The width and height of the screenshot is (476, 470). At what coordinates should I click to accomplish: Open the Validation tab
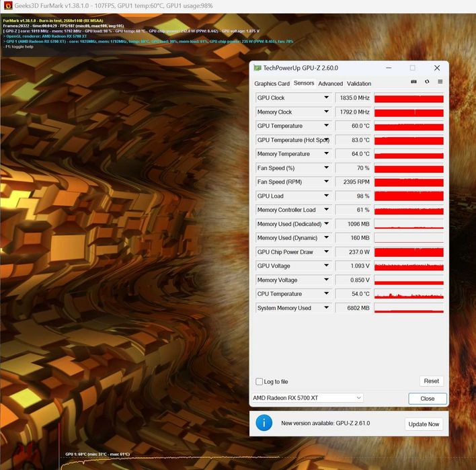[359, 83]
